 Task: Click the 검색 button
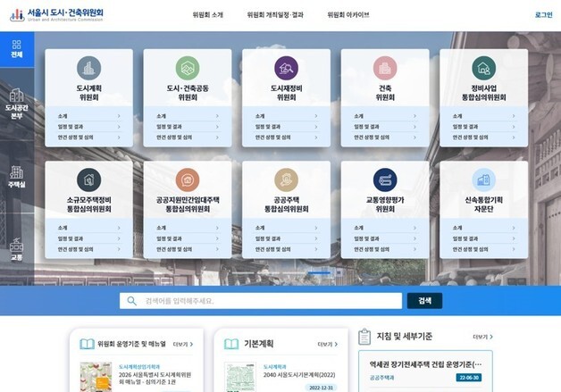tap(424, 301)
